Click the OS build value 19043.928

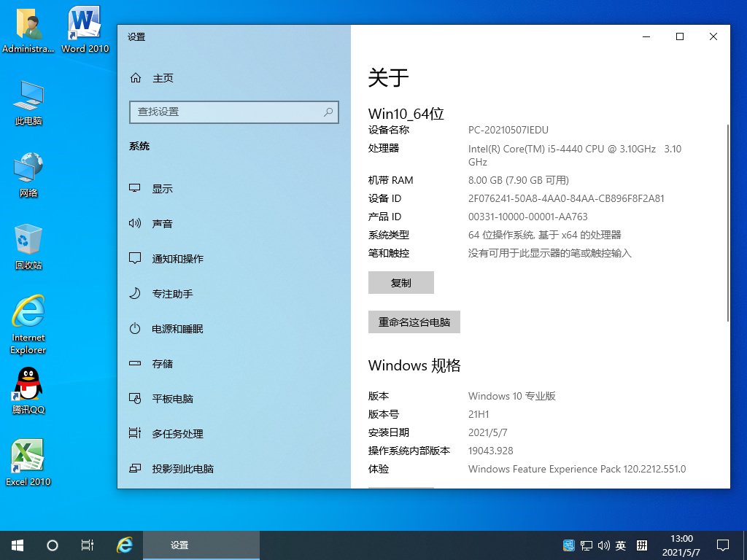tap(491, 451)
